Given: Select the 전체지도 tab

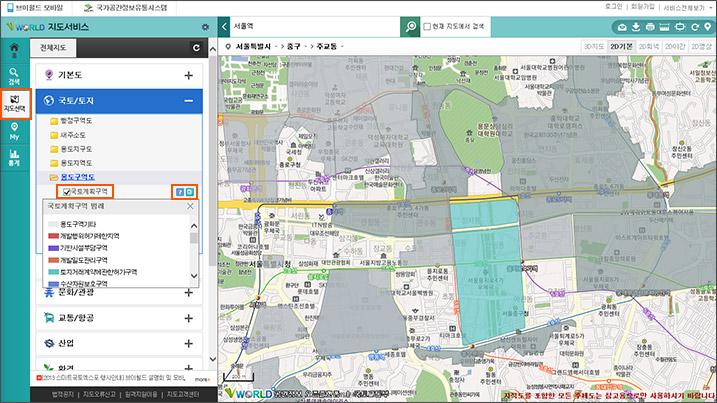Looking at the screenshot, I should pyautogui.click(x=53, y=48).
